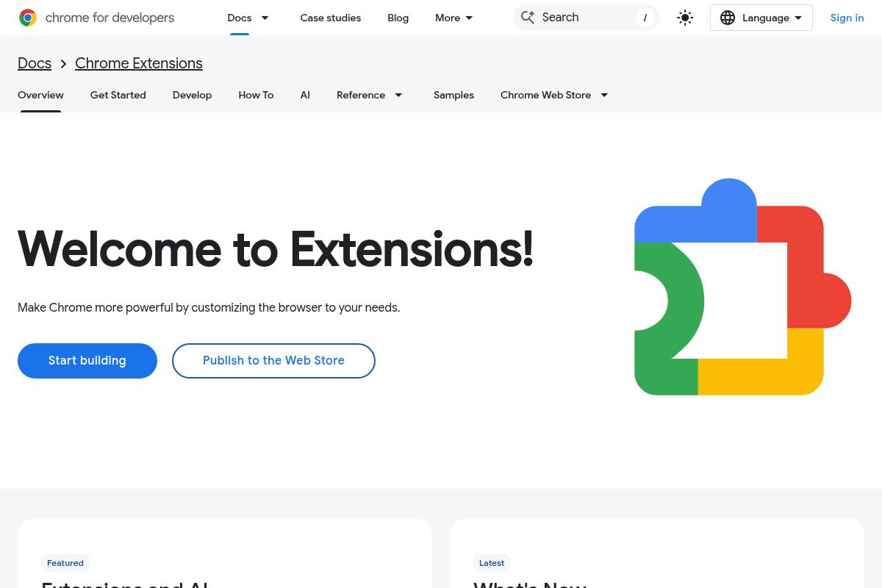Open the Develop tab
The width and height of the screenshot is (882, 588).
(x=192, y=95)
